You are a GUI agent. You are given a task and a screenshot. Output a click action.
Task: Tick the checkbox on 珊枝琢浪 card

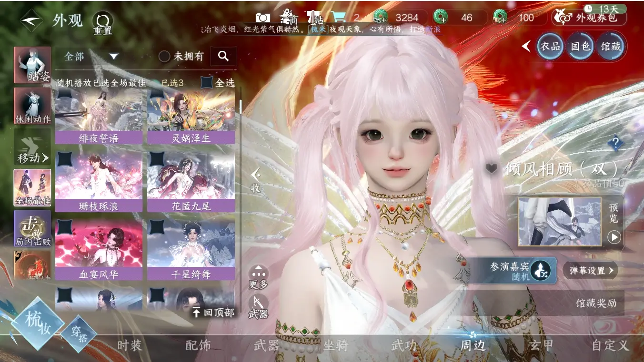[65, 159]
